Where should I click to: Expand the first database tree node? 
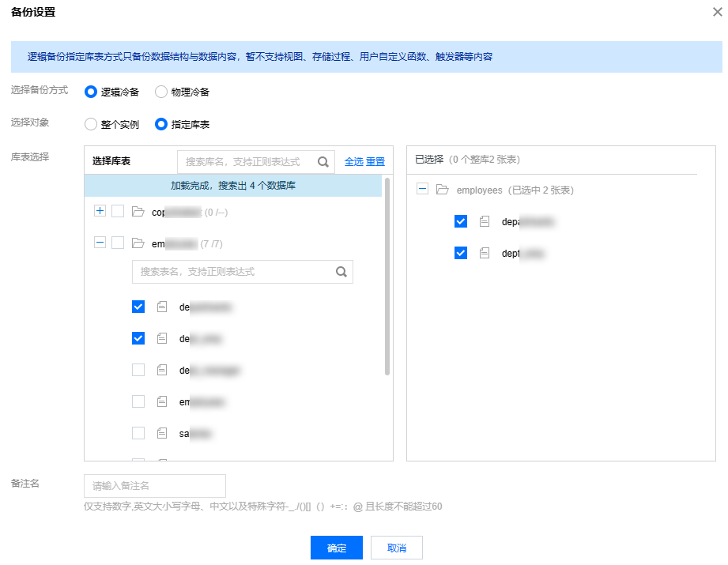point(100,211)
